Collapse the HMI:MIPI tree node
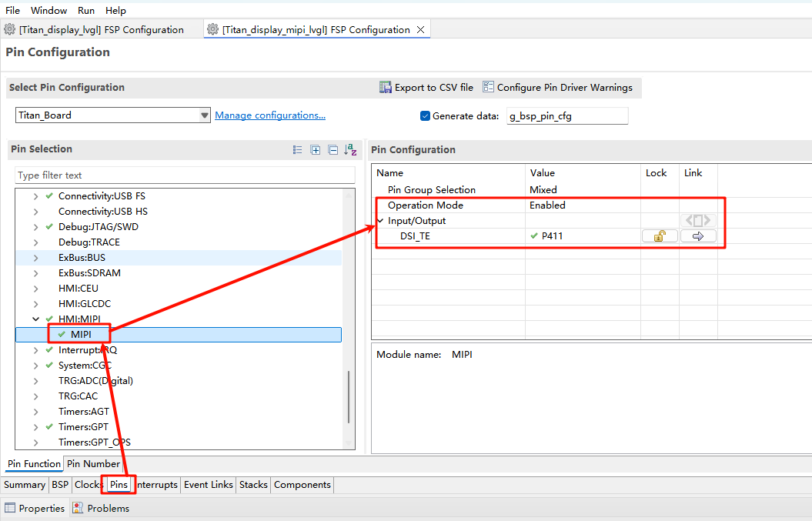 click(35, 319)
